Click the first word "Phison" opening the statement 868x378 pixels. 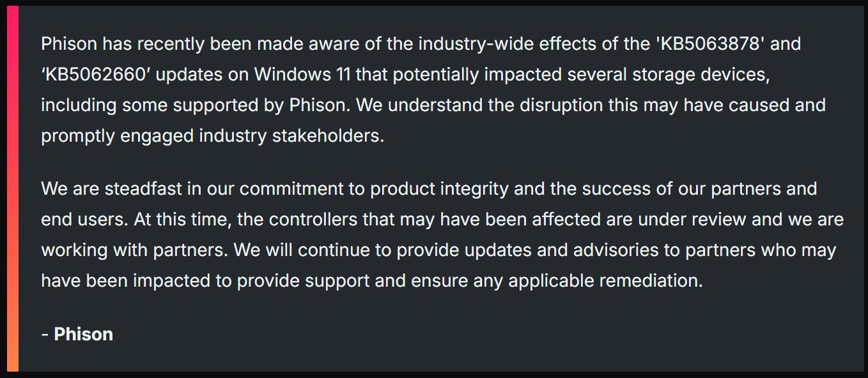[69, 44]
